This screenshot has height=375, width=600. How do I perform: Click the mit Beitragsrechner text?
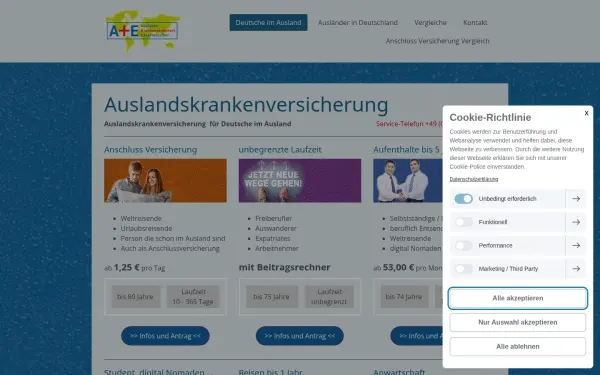(284, 267)
